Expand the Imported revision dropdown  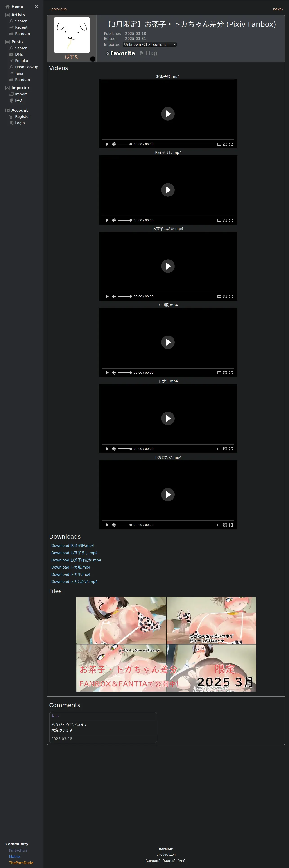tap(150, 44)
